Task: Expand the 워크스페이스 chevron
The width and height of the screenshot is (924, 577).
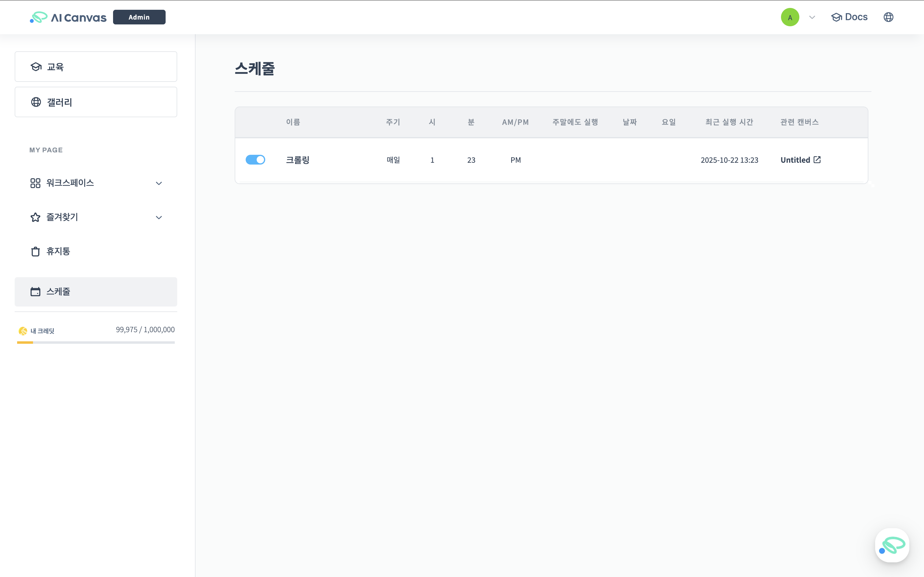Action: tap(159, 183)
